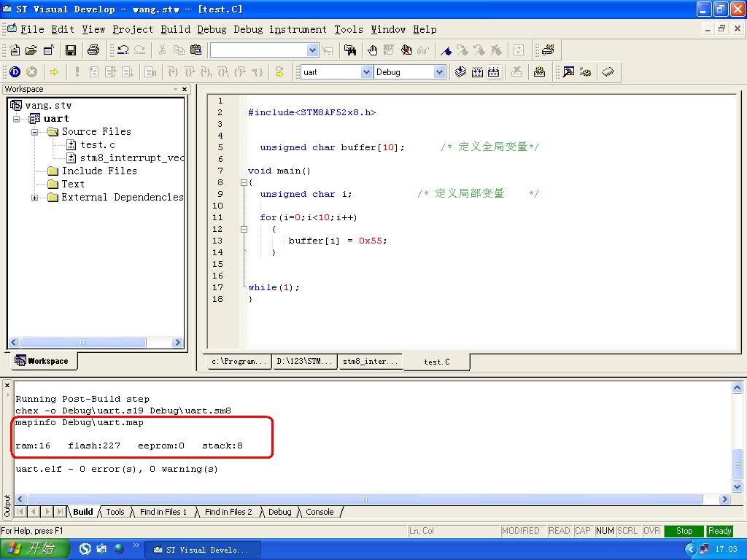Click the Copy toolbar icon

[179, 50]
